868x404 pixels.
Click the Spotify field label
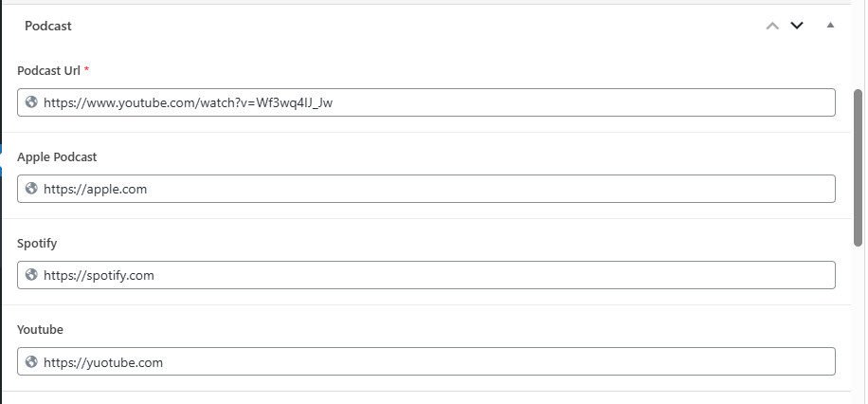[x=37, y=244]
